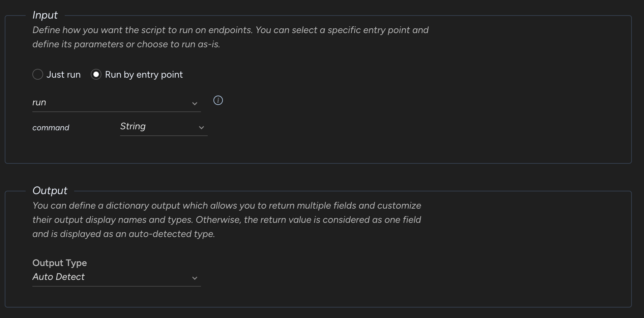Select the "Just run" radio circle
Viewport: 644px width, 318px height.
click(38, 74)
